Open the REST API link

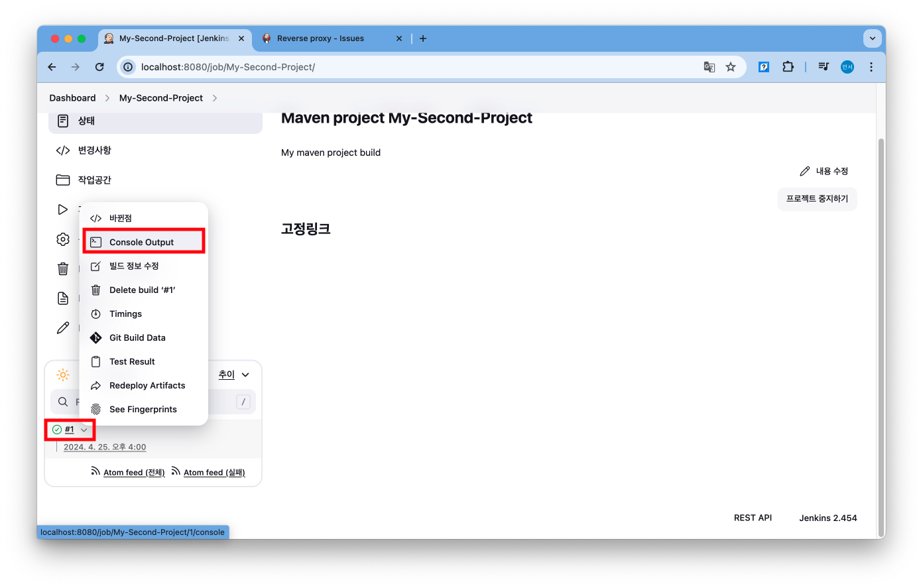(x=753, y=518)
